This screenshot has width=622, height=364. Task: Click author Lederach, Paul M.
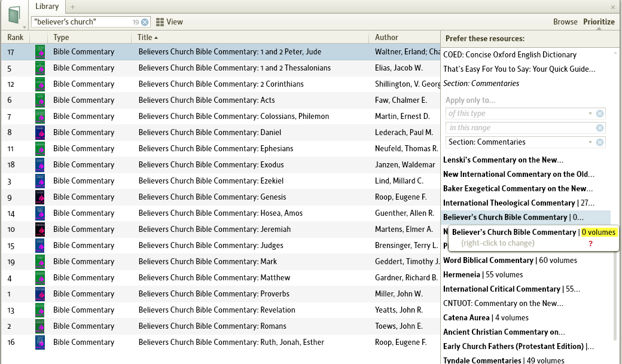click(x=404, y=133)
